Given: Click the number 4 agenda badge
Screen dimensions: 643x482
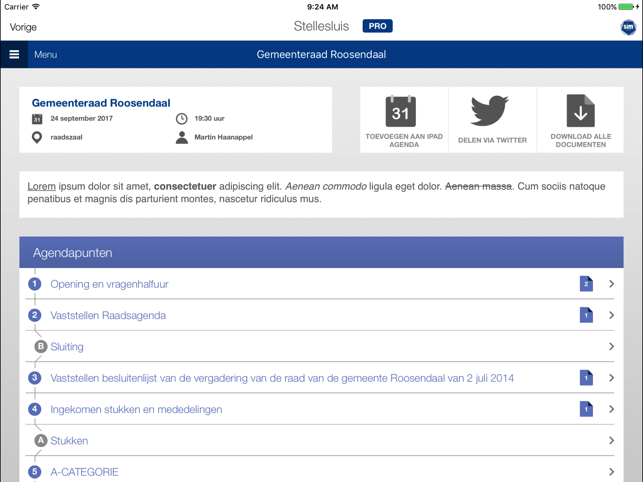Looking at the screenshot, I should [x=34, y=409].
